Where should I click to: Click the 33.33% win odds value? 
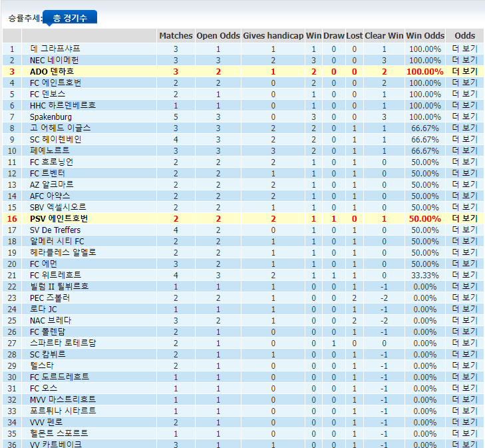click(425, 276)
